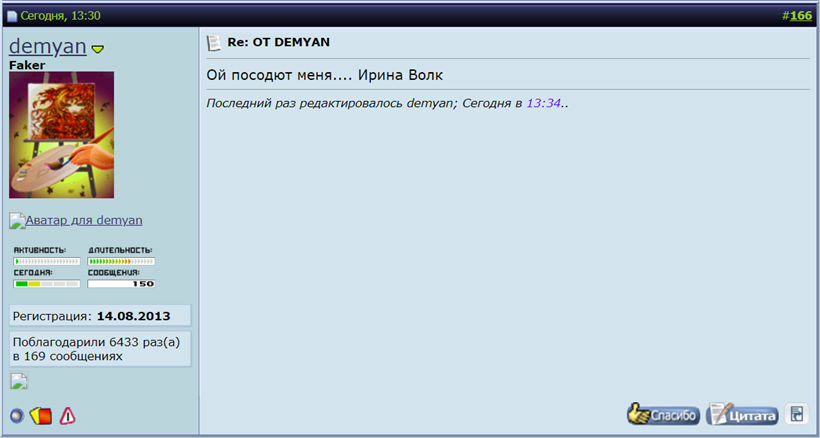Click the post status icon beside date
Image resolution: width=820 pixels, height=438 pixels.
[13, 16]
